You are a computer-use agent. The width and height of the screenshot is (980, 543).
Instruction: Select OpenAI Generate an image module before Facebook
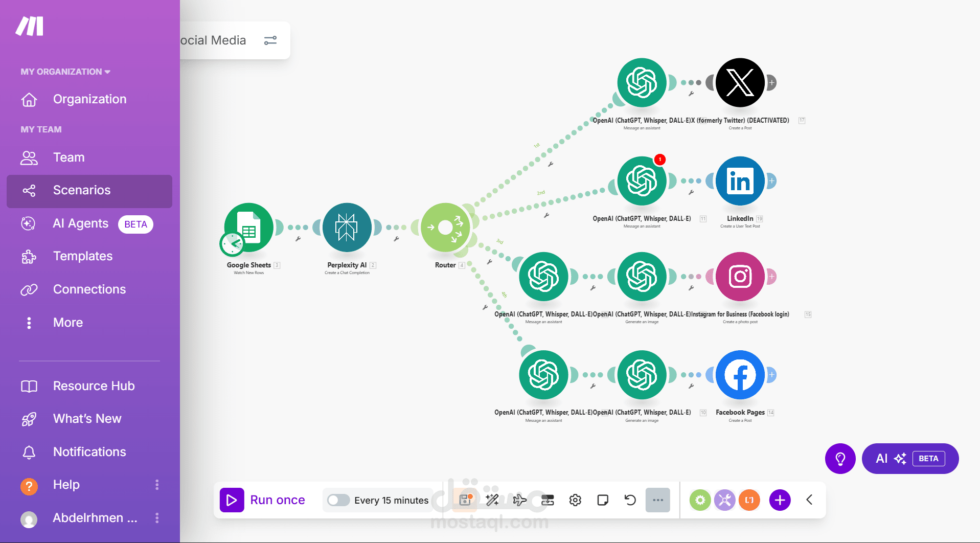pyautogui.click(x=642, y=375)
